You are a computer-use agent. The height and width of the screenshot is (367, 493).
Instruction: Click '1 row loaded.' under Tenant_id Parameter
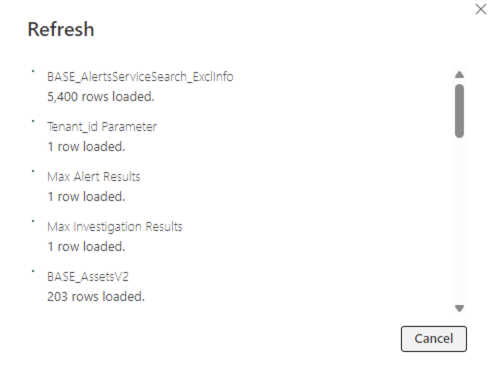click(x=86, y=147)
